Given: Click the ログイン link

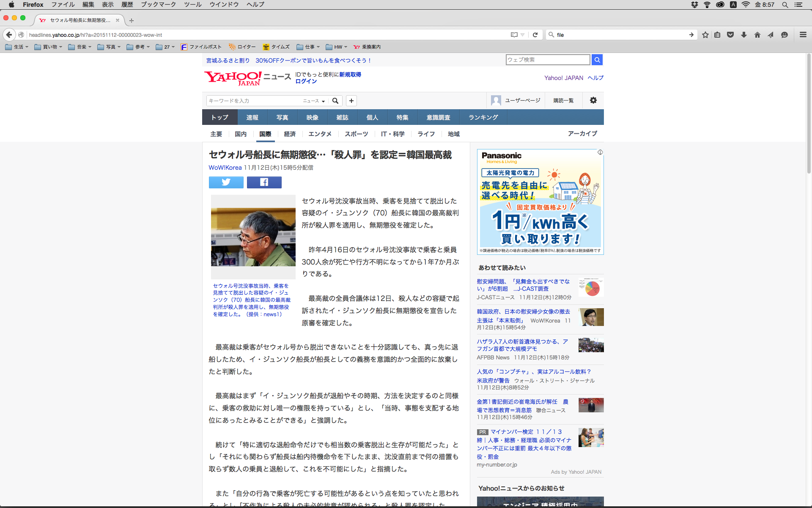Looking at the screenshot, I should coord(306,81).
